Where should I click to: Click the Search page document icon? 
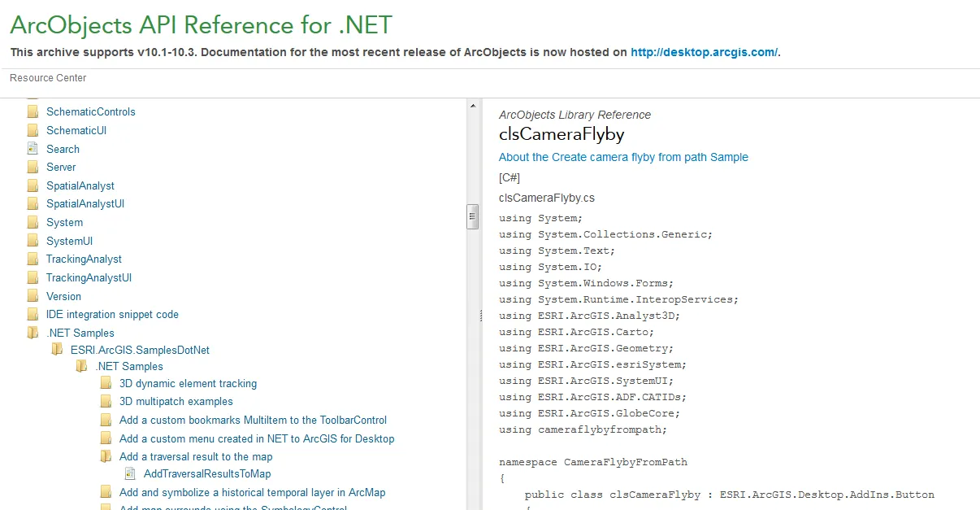point(33,149)
